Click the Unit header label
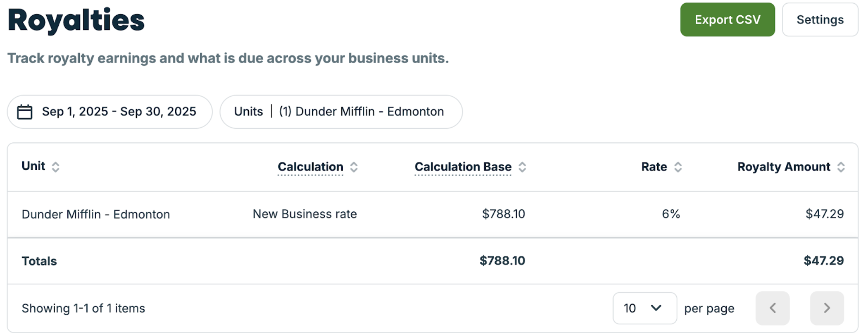This screenshot has height=336, width=868. tap(33, 166)
